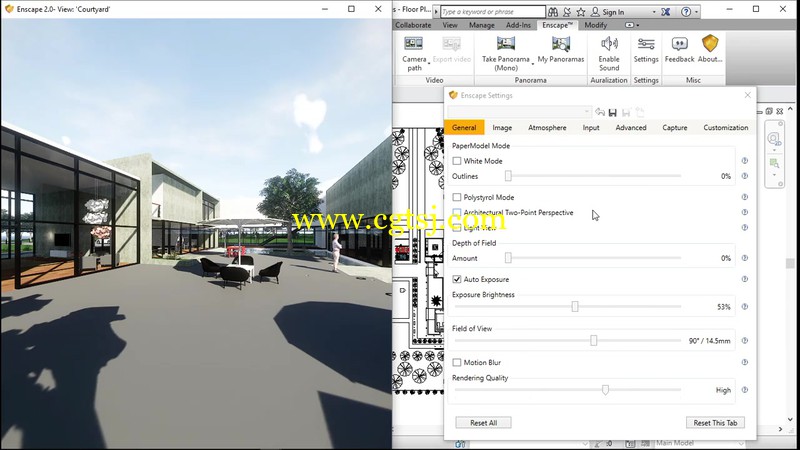Show help for White Mode

[x=744, y=161]
